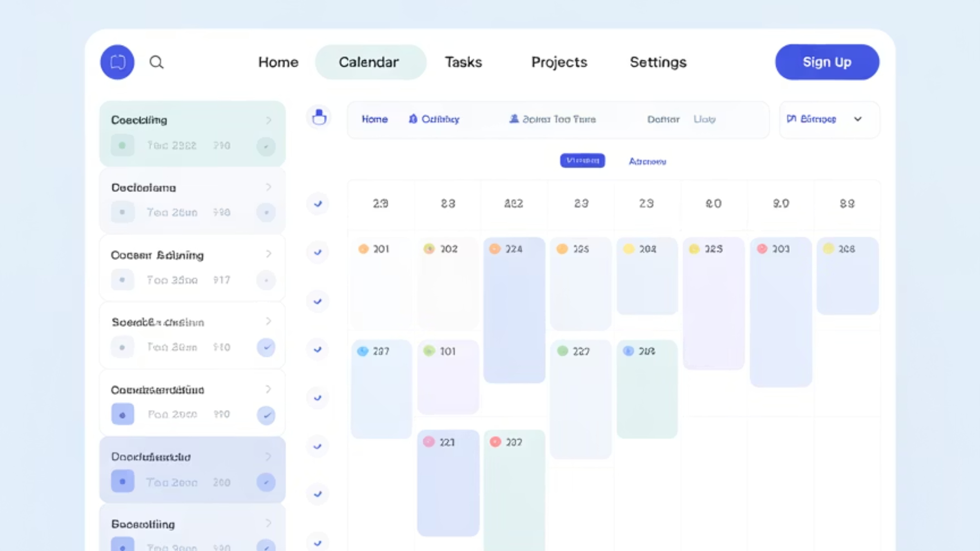Open the Projects tab
Viewport: 980px width, 551px height.
(x=559, y=62)
